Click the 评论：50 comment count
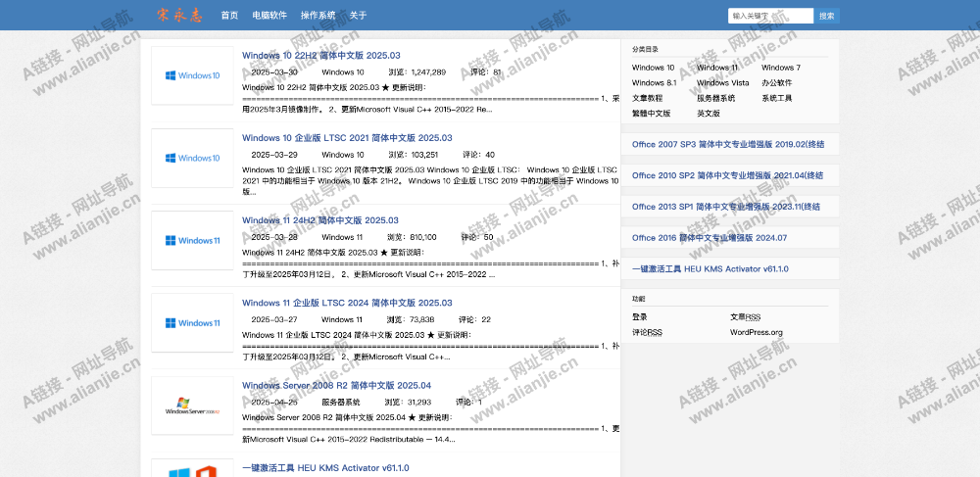The image size is (980, 477). coord(477,237)
